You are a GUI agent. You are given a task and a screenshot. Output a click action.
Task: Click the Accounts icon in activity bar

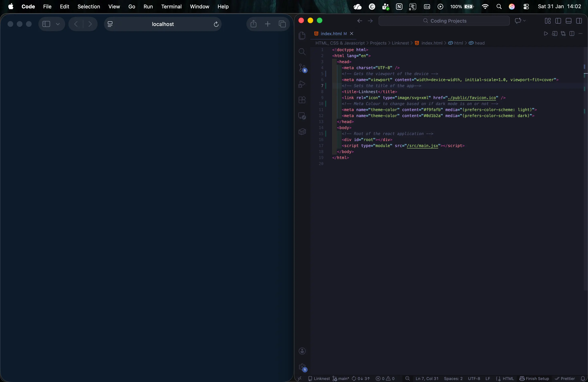[302, 351]
